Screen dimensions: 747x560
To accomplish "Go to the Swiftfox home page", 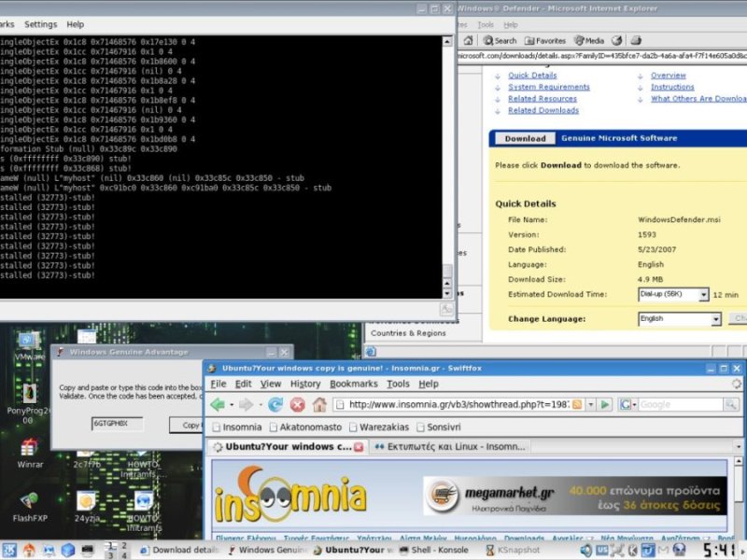I will click(x=319, y=405).
